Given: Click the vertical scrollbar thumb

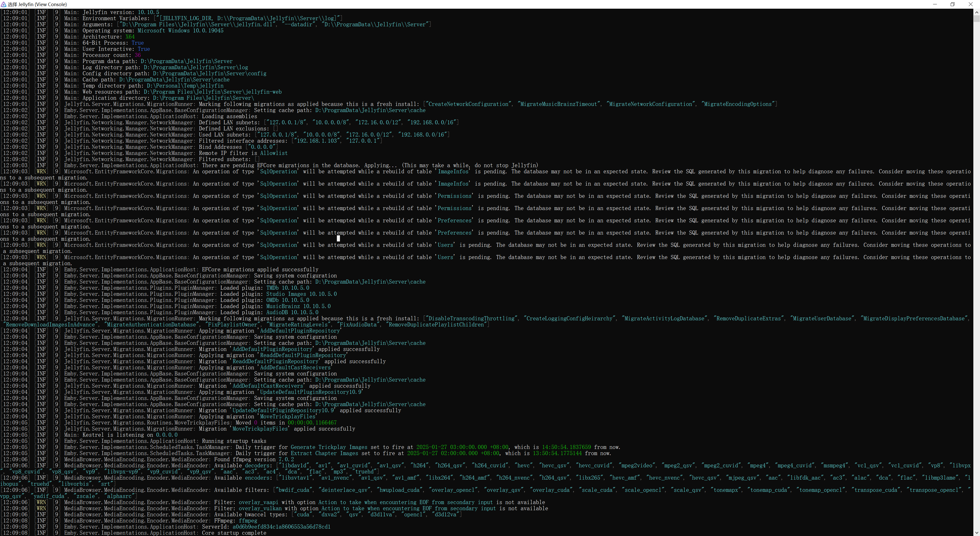Looking at the screenshot, I should pyautogui.click(x=977, y=18).
